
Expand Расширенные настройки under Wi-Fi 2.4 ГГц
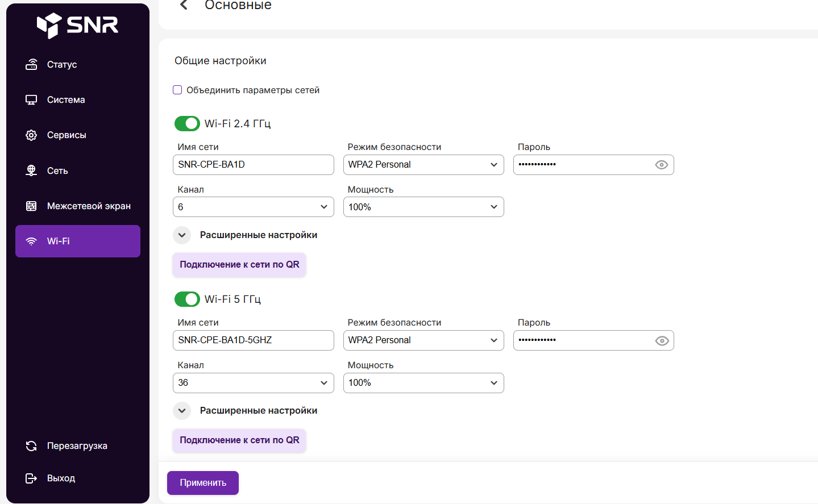[x=182, y=235]
